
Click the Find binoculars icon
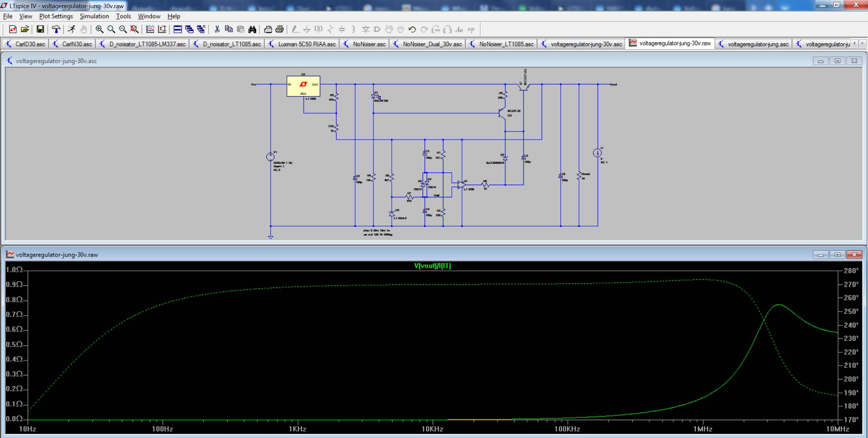click(x=252, y=29)
